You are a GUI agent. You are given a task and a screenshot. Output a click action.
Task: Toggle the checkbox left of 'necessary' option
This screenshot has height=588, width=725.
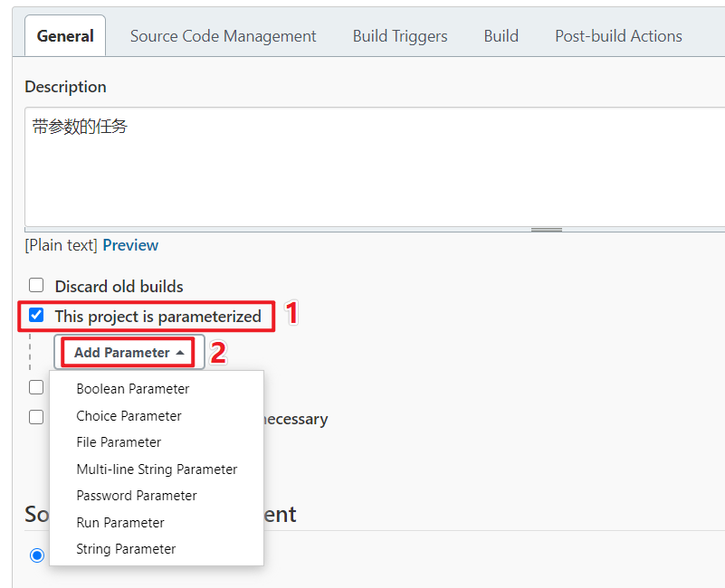click(x=36, y=417)
